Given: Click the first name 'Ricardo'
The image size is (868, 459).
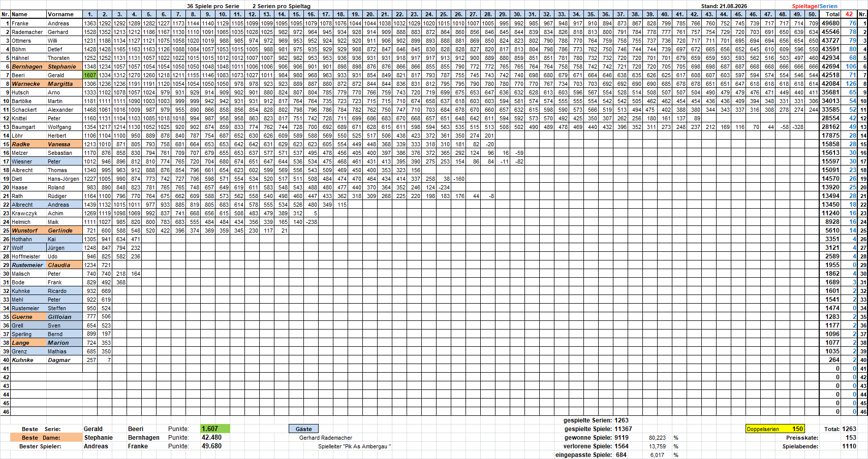Looking at the screenshot, I should pyautogui.click(x=64, y=291).
